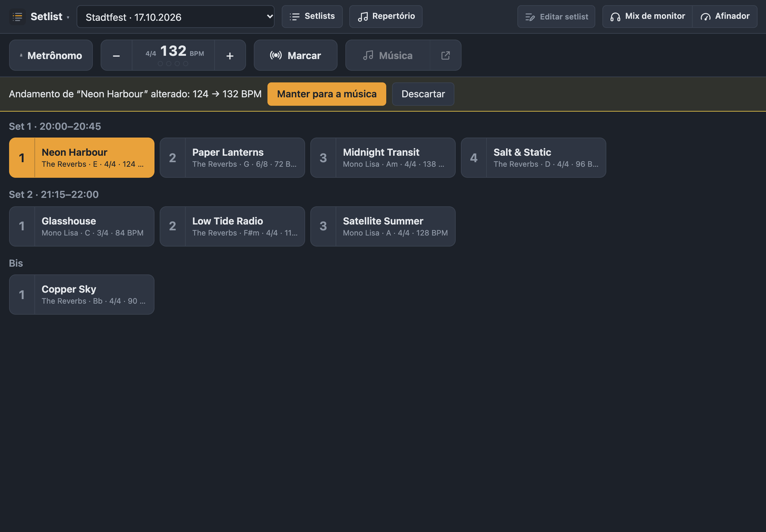This screenshot has width=766, height=532.
Task: Click the Set 2 · 21:15–22:00 heading
Action: [x=54, y=195]
